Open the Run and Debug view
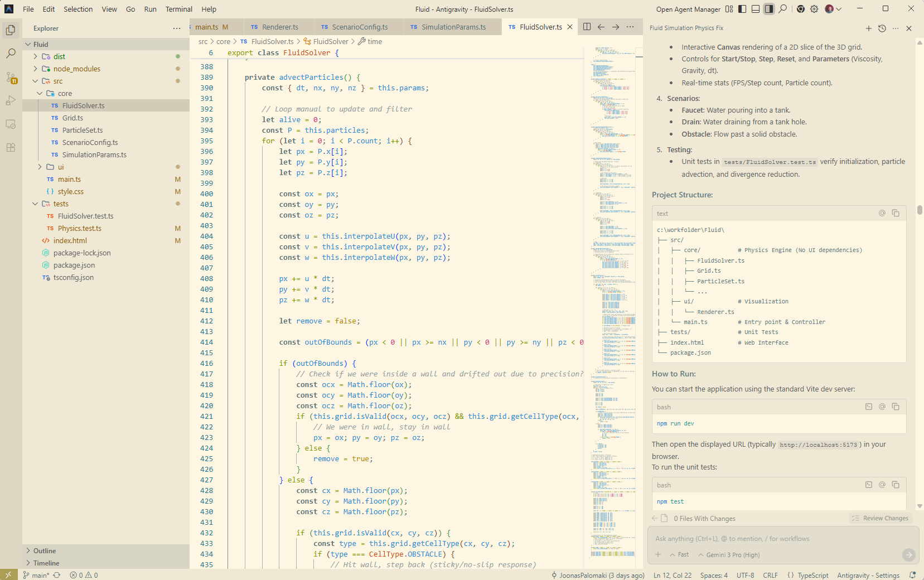The height and width of the screenshot is (580, 924). (x=11, y=101)
